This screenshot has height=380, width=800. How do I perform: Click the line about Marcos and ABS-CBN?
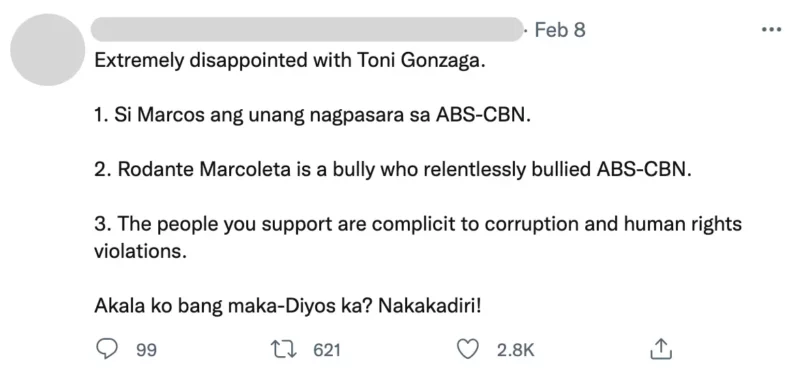(x=313, y=116)
